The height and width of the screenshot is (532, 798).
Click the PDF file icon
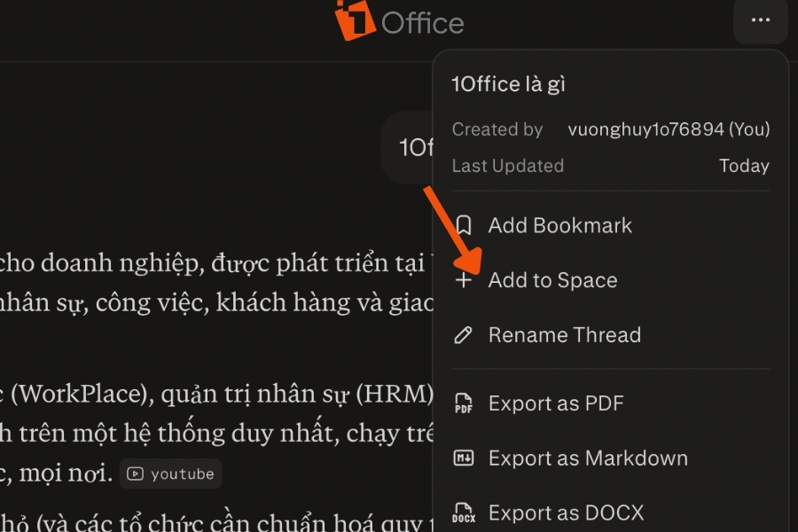[463, 403]
